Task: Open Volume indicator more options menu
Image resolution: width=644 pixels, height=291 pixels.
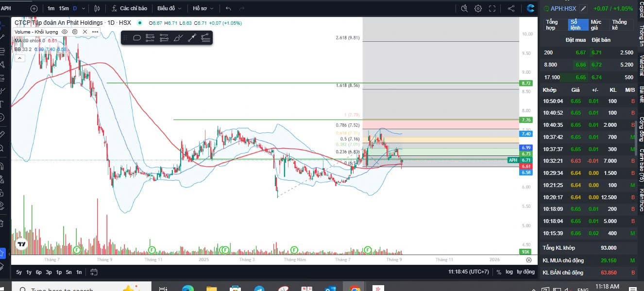Action: tap(95, 32)
